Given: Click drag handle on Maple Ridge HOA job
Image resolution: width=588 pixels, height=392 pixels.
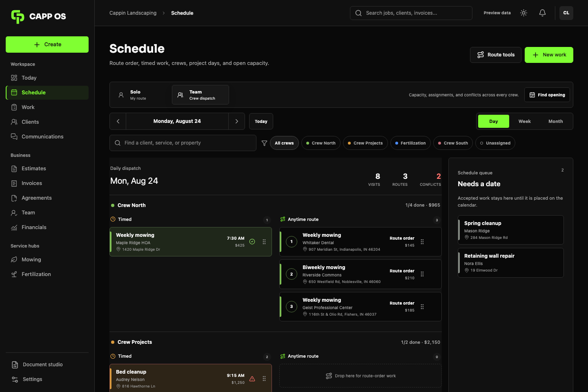Looking at the screenshot, I should [x=264, y=242].
